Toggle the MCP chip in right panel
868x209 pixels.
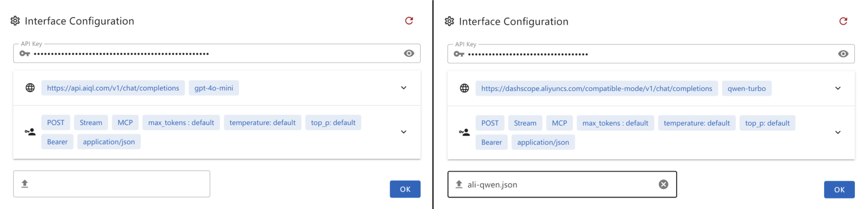[559, 123]
